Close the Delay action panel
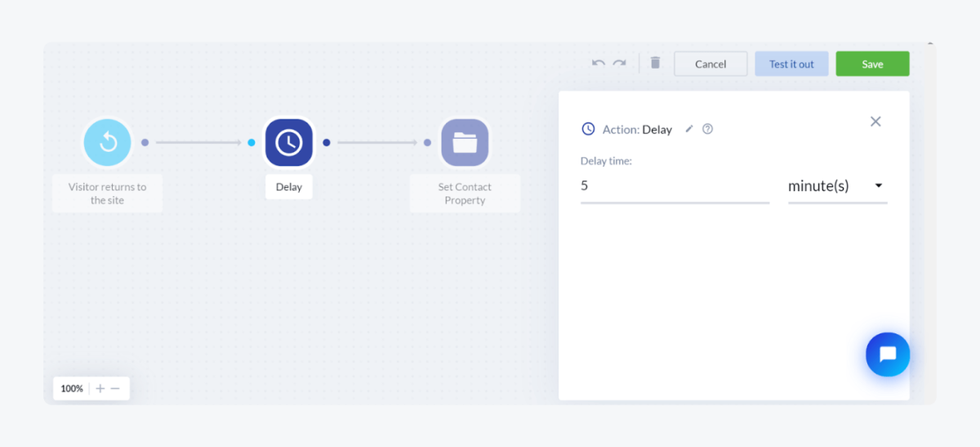Screen dimensions: 980x447 click(x=875, y=122)
